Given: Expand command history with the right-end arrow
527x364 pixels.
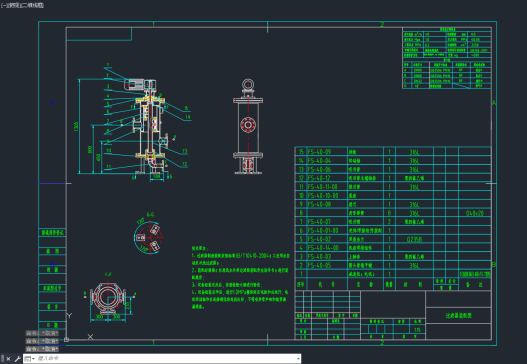Looking at the screenshot, I should pos(298,359).
